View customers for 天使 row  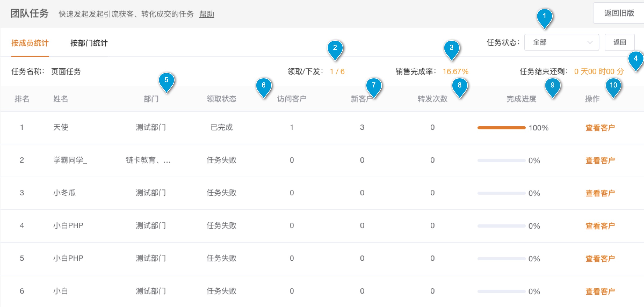pos(600,128)
